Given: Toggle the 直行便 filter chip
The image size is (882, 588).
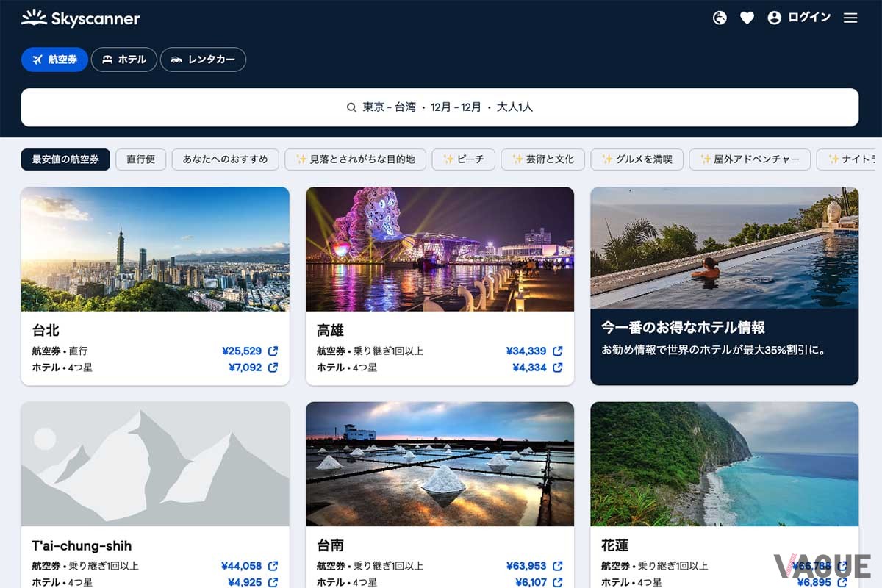Looking at the screenshot, I should [x=140, y=159].
